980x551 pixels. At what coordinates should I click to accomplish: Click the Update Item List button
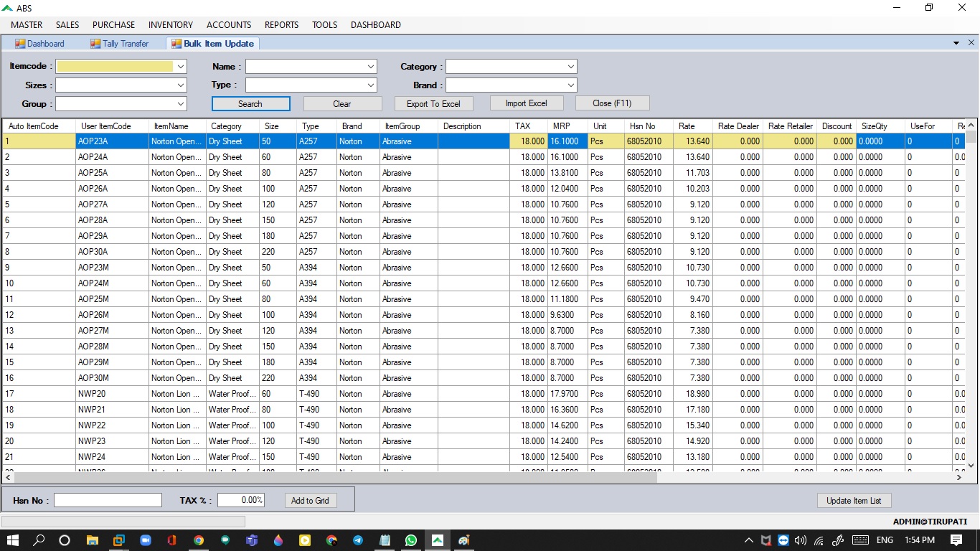[853, 500]
